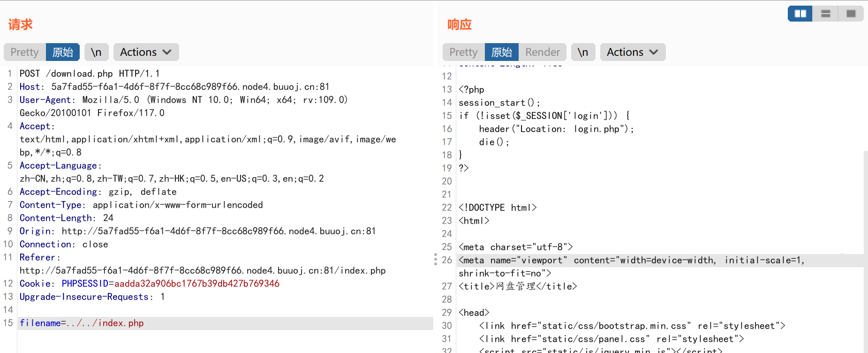Select the response Render tab
The image size is (868, 353).
pos(543,52)
